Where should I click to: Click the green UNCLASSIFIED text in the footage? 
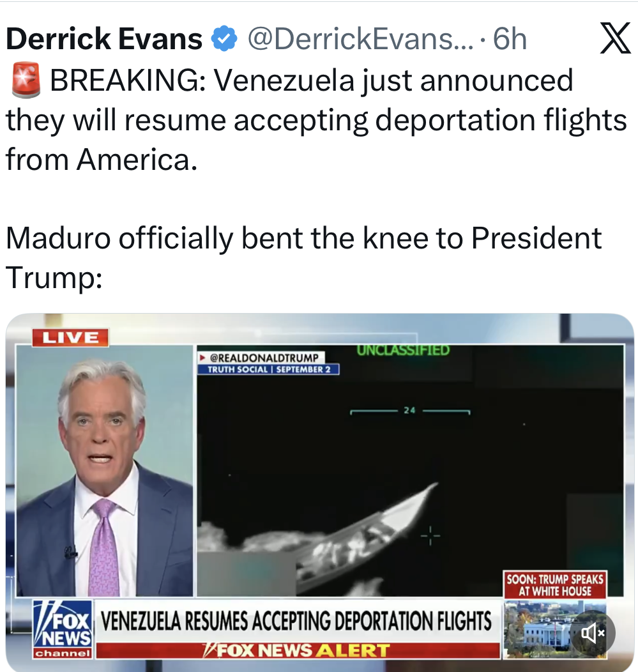click(403, 350)
